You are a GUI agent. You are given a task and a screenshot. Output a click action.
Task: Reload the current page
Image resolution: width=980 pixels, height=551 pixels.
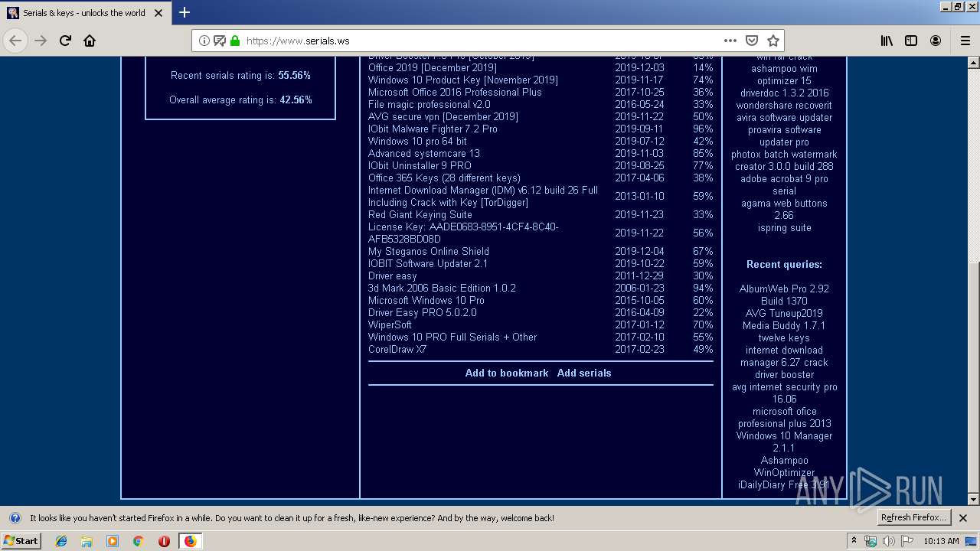pyautogui.click(x=65, y=41)
